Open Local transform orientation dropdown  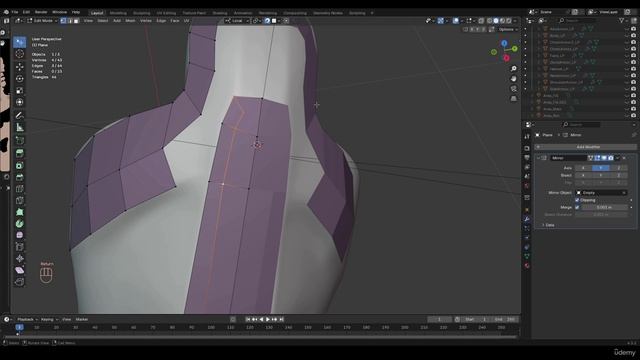pos(236,20)
